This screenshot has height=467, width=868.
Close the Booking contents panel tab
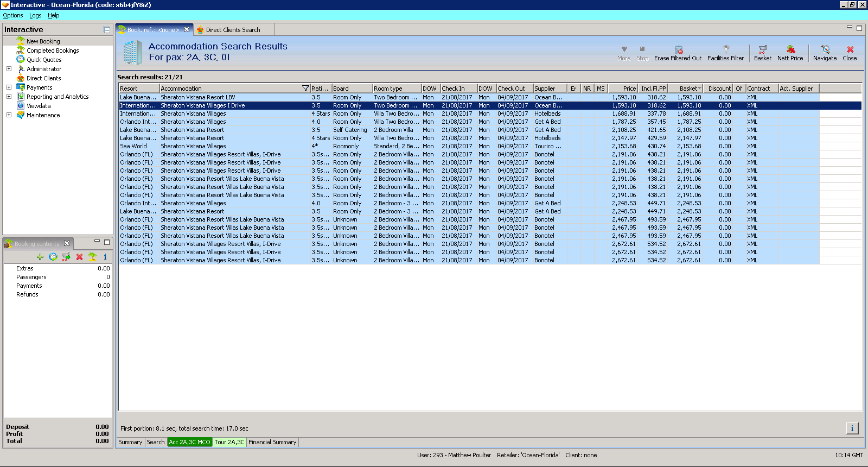[67, 243]
